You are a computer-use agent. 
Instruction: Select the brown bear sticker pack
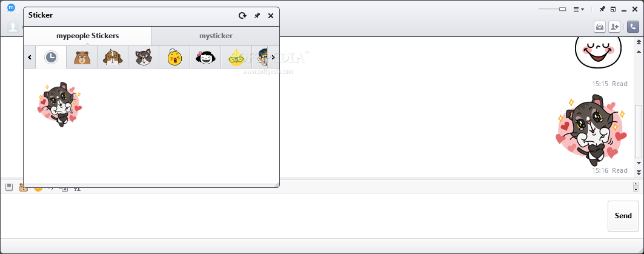coord(82,57)
